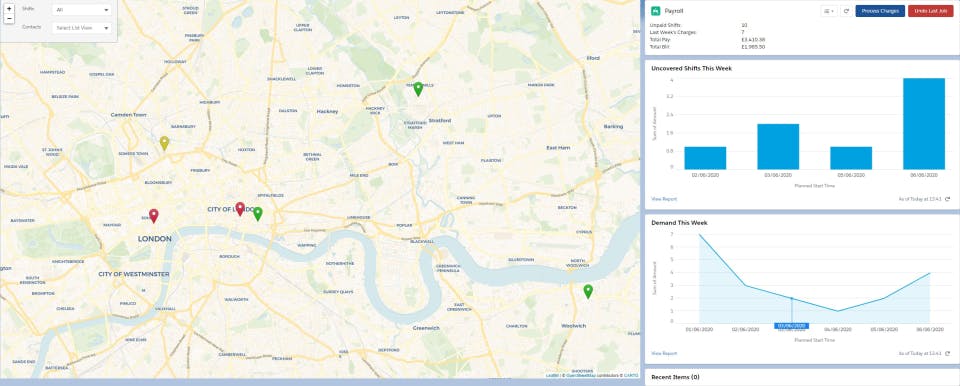Open View Report under Demand This Week

664,354
